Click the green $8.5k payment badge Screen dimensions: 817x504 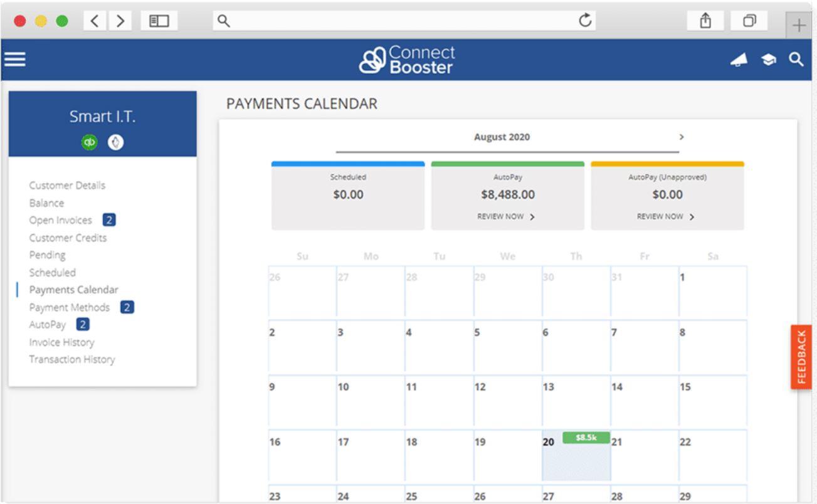586,438
